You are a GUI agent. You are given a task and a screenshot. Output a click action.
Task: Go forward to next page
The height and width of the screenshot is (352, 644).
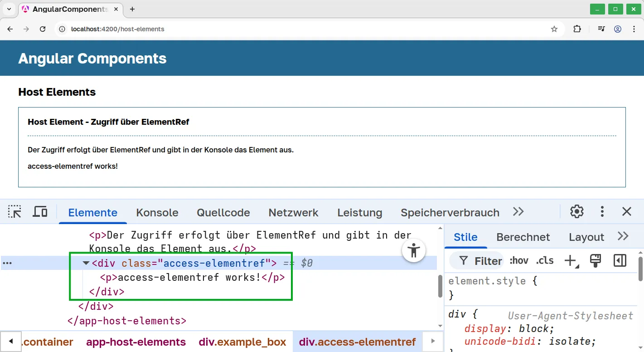(x=26, y=29)
